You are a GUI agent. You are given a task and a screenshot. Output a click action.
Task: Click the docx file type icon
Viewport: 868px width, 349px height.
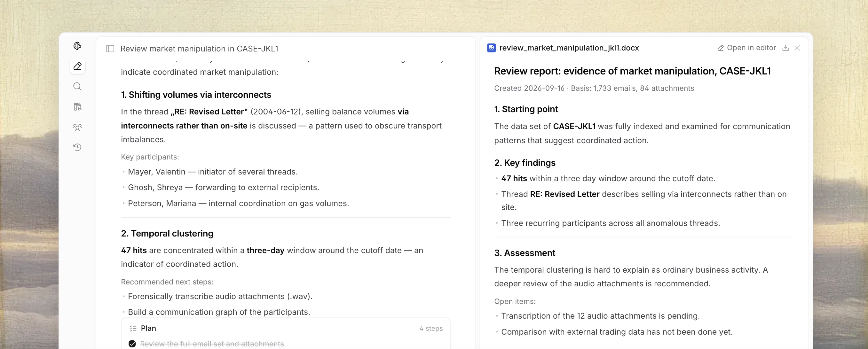click(491, 48)
